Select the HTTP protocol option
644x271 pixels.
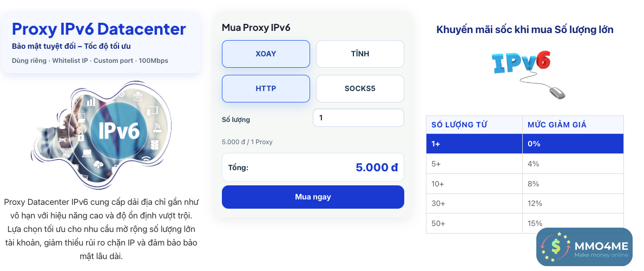(x=266, y=88)
